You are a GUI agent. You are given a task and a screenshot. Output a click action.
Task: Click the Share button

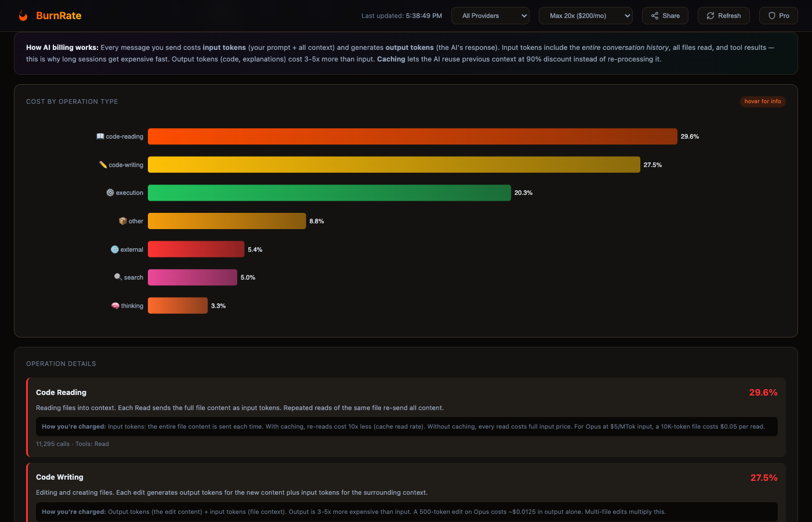(x=665, y=15)
